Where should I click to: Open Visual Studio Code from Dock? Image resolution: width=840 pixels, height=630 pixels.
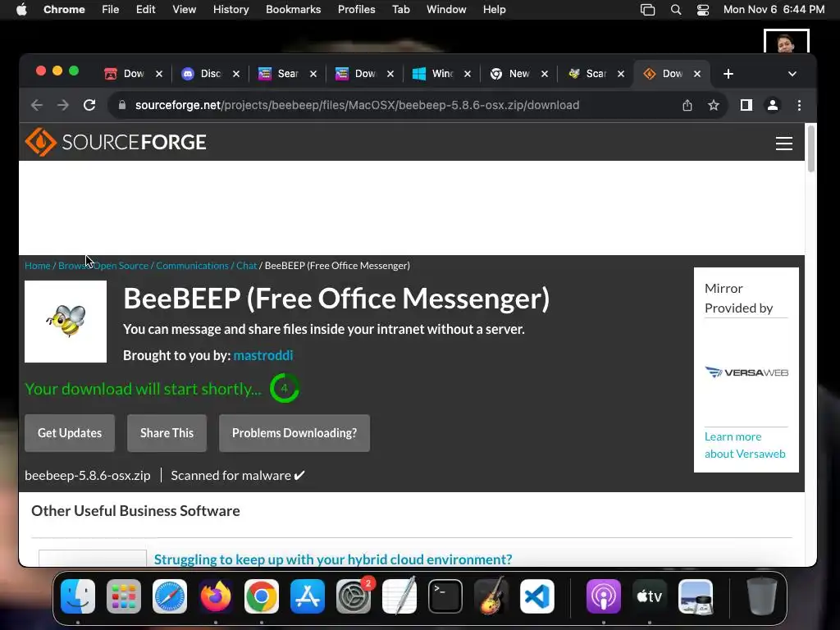pos(536,596)
